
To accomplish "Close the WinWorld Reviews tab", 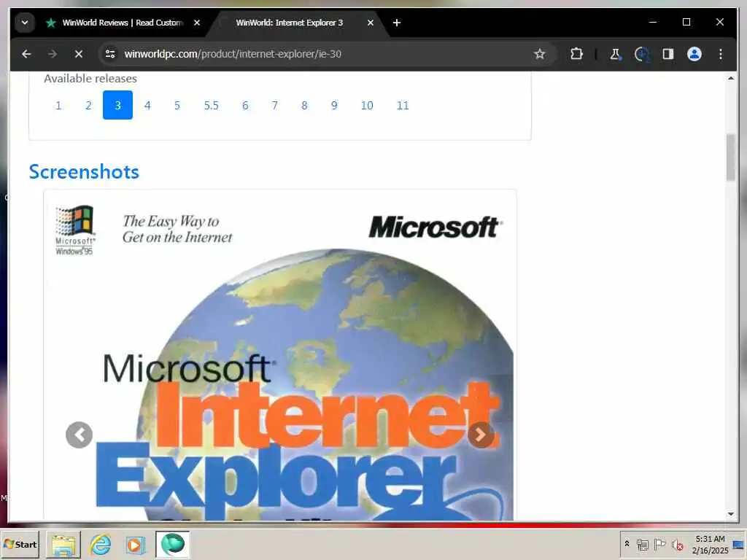I will [x=197, y=23].
